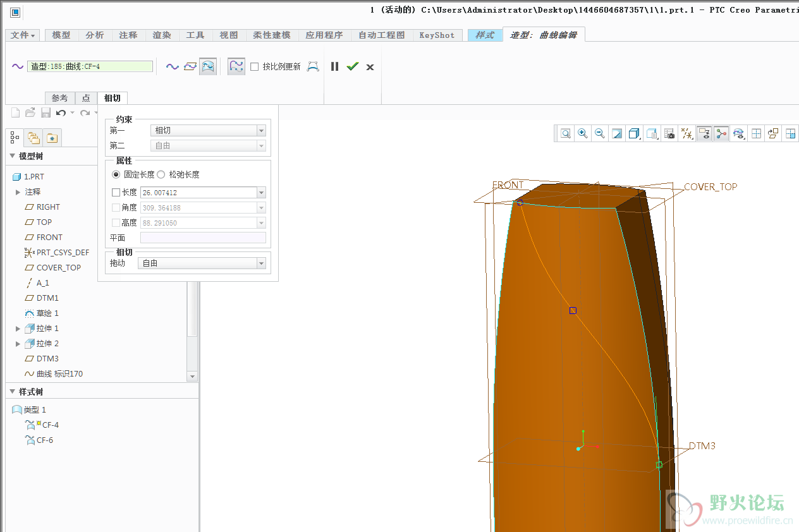
Task: Open the 拖动 dropdown set to 自由
Action: (x=202, y=263)
